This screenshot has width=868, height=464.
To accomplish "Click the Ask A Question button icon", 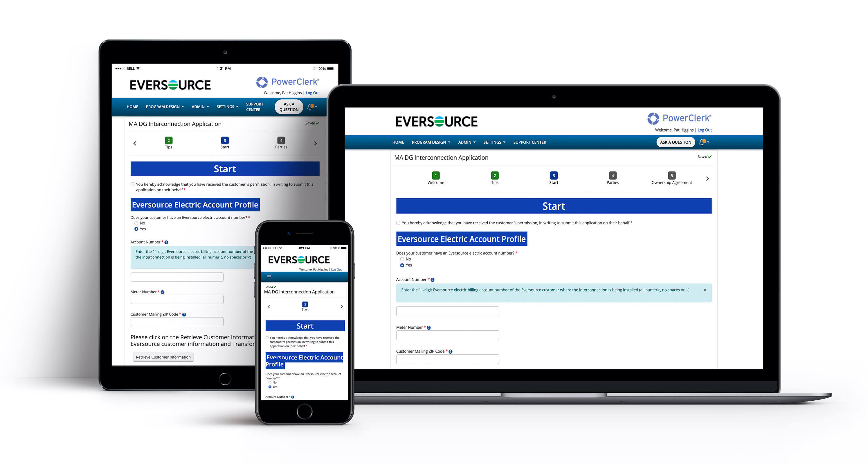I will 676,141.
